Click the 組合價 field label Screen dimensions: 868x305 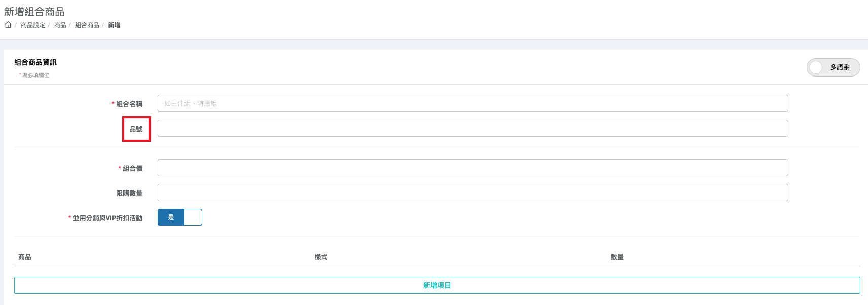pyautogui.click(x=132, y=169)
